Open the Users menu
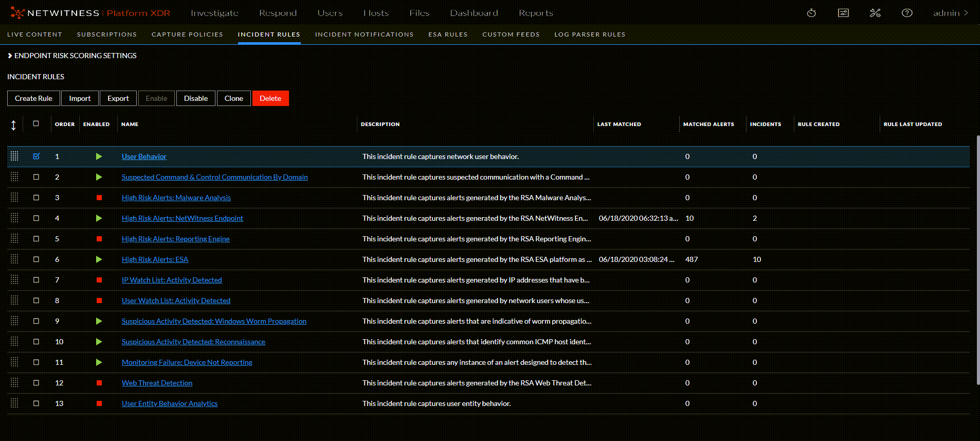The width and height of the screenshot is (980, 441). coord(330,13)
